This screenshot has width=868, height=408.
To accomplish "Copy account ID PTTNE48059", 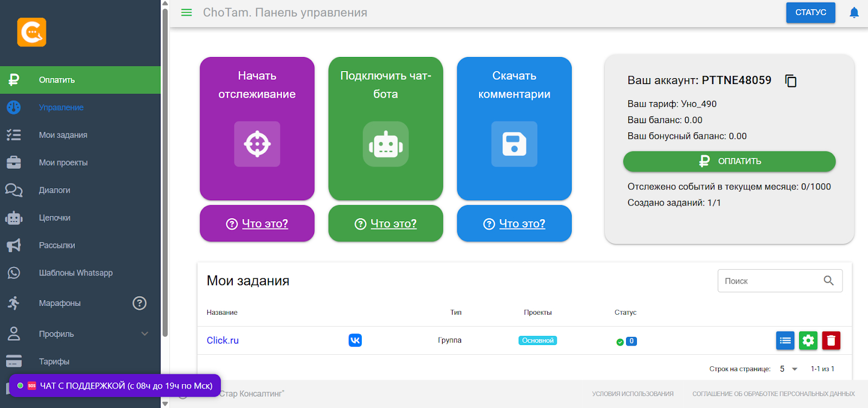I will point(791,81).
